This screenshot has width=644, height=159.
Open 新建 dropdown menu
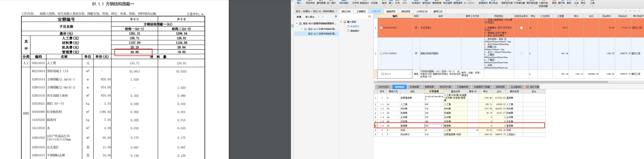[x=300, y=17]
